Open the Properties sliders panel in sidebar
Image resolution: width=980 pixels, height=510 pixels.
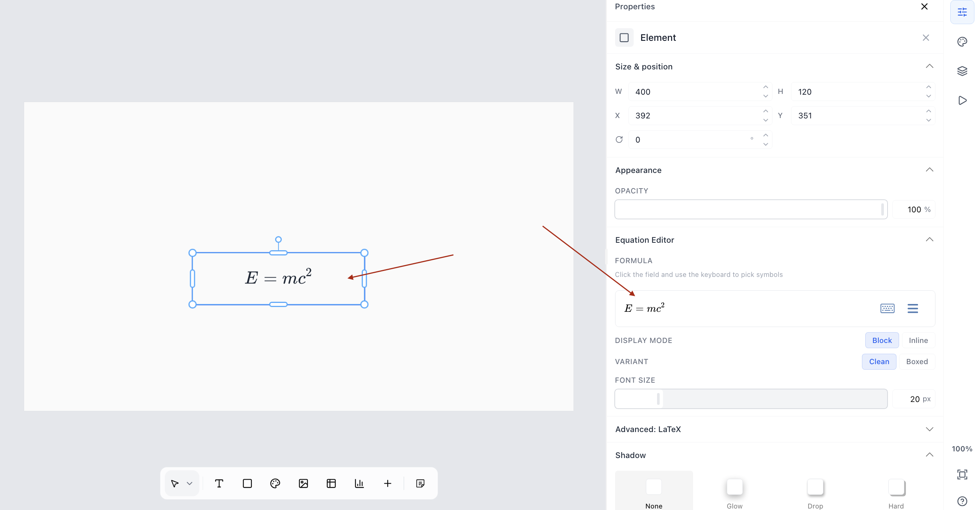coord(962,12)
